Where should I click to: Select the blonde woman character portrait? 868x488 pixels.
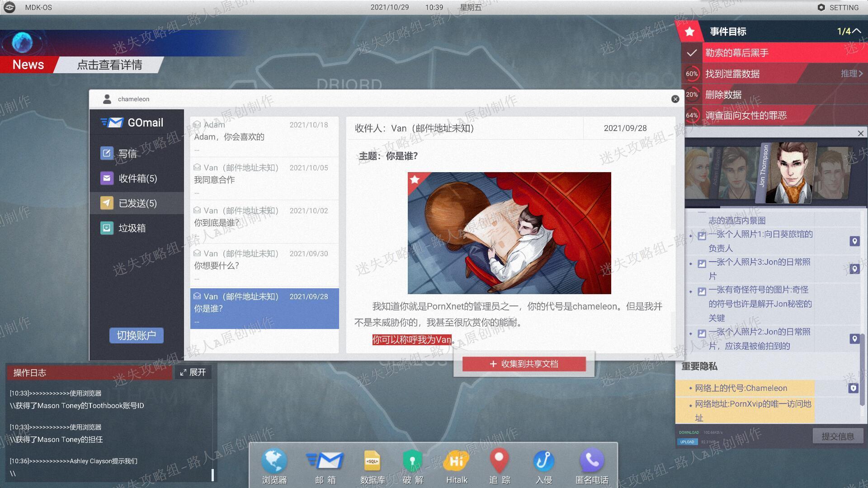pyautogui.click(x=698, y=174)
